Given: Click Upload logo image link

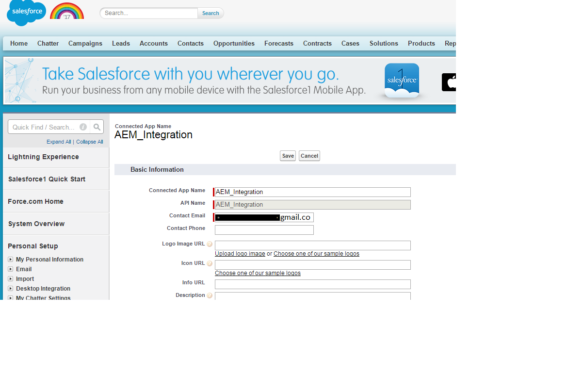Looking at the screenshot, I should 240,254.
